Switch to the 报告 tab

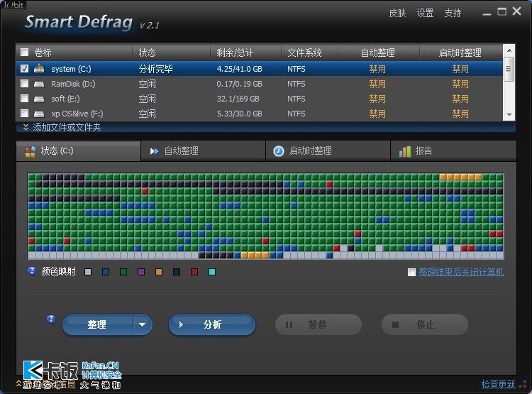(x=453, y=151)
